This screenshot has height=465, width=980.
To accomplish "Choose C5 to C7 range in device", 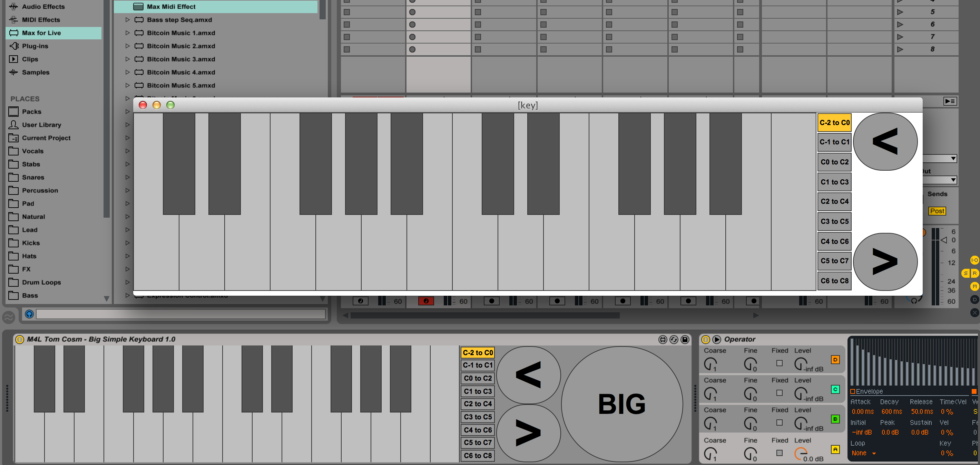I will tap(478, 443).
